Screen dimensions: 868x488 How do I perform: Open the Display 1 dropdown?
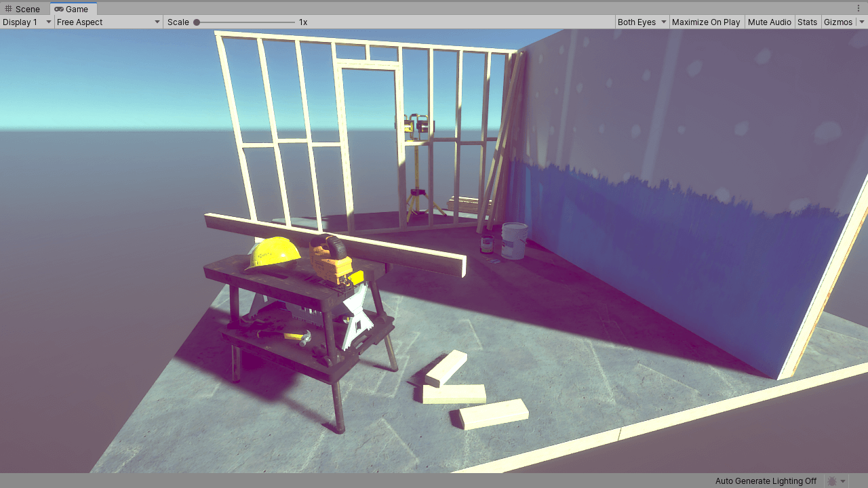(x=27, y=22)
